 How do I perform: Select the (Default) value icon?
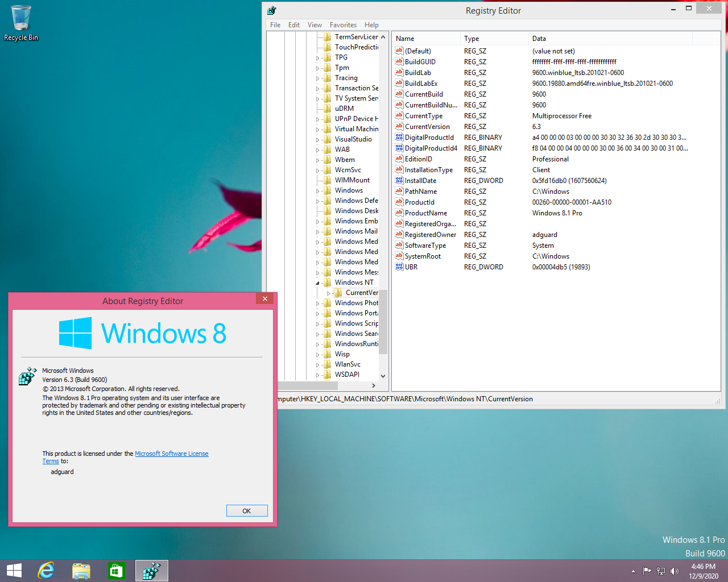click(x=399, y=51)
